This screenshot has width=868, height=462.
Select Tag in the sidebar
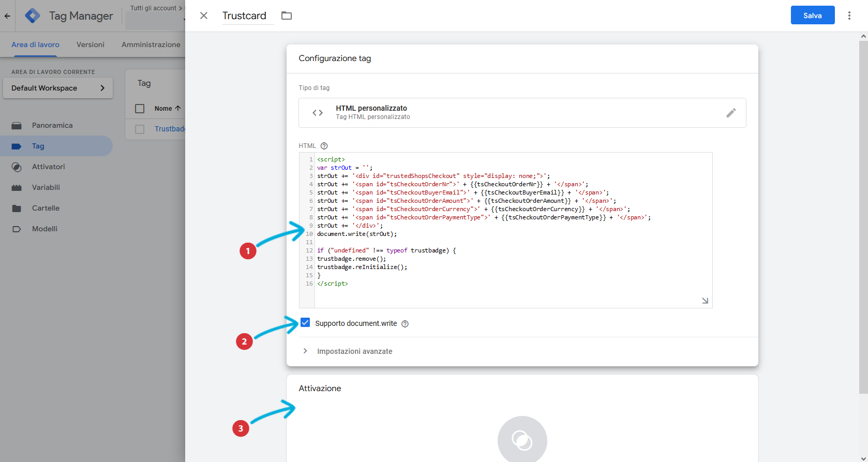[56, 146]
